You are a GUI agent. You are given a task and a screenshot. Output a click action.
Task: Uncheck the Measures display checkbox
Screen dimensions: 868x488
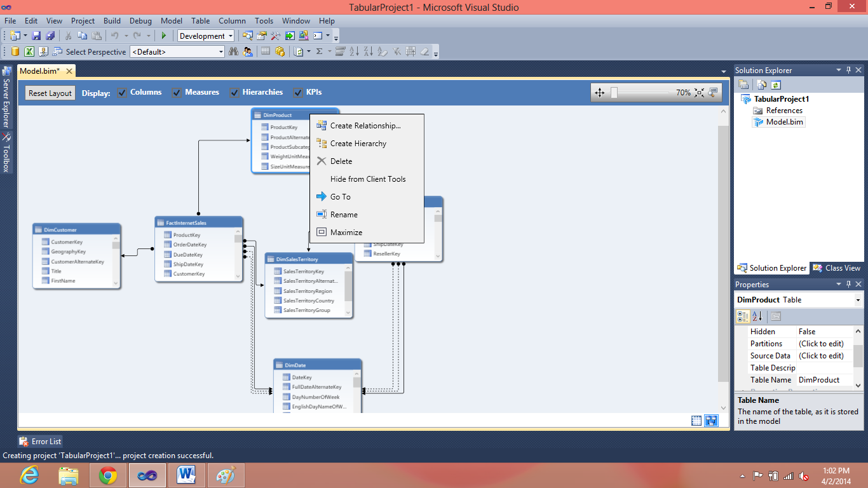click(x=177, y=93)
